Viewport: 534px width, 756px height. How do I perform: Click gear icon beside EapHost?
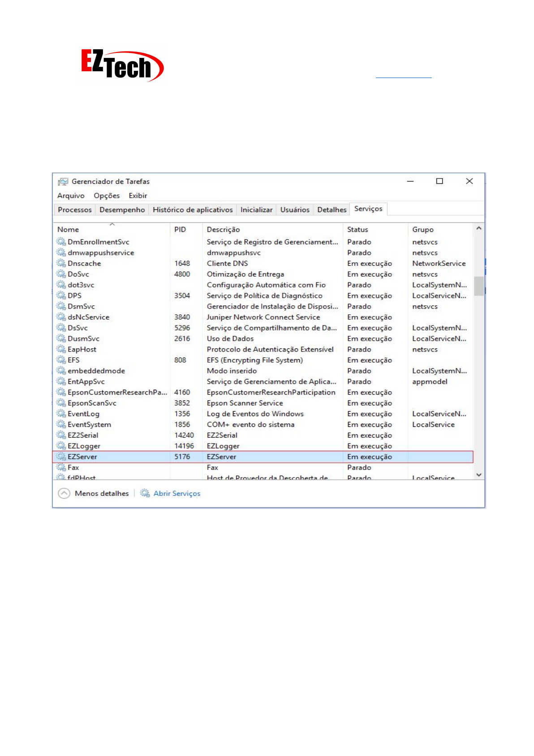point(61,349)
